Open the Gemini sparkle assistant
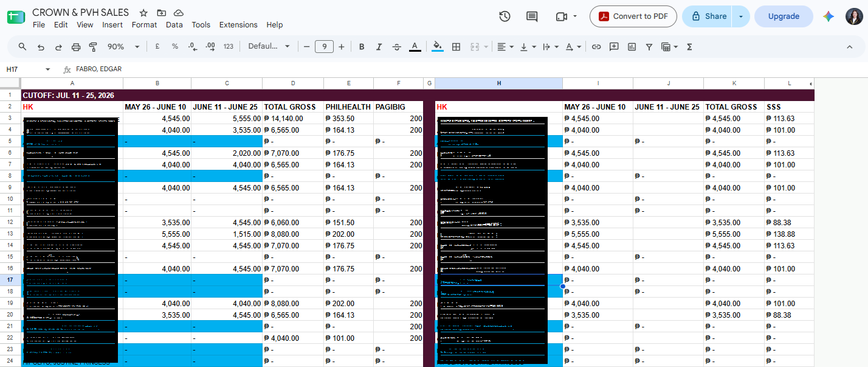This screenshot has height=367, width=868. pos(828,16)
